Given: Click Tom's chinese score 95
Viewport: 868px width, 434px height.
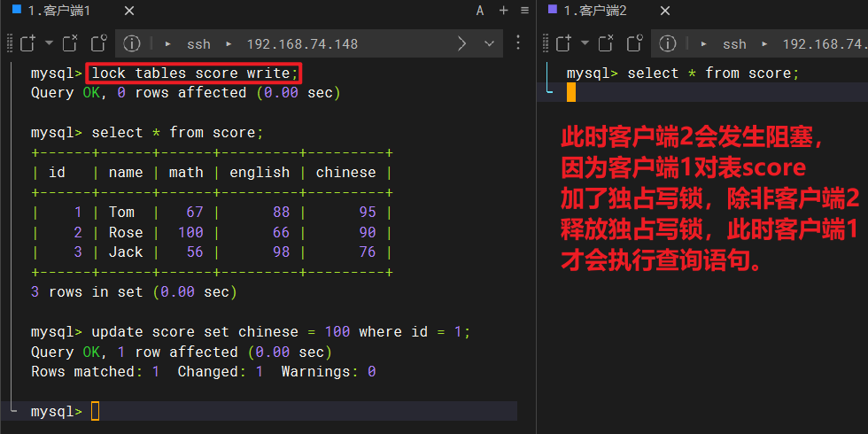Looking at the screenshot, I should pos(368,213).
